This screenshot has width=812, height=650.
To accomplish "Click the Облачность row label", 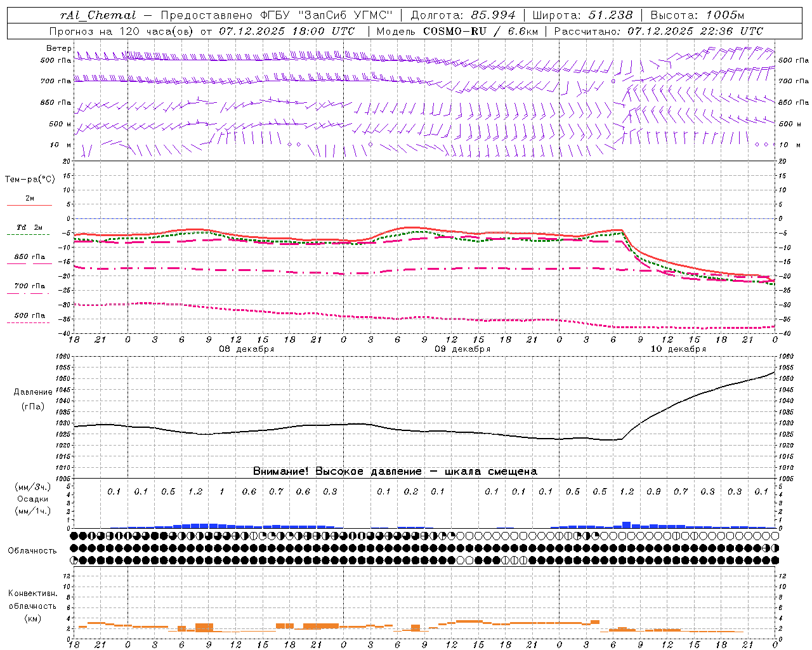I will click(x=32, y=550).
